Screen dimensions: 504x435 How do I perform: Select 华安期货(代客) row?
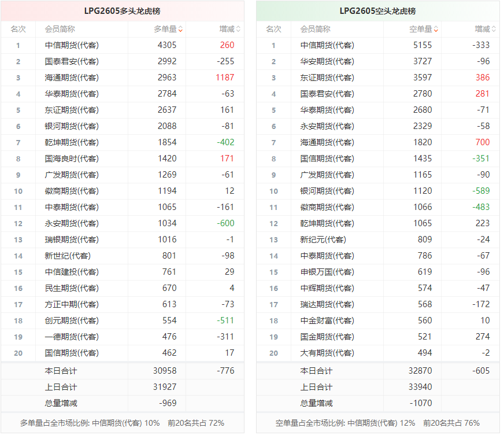(x=378, y=61)
